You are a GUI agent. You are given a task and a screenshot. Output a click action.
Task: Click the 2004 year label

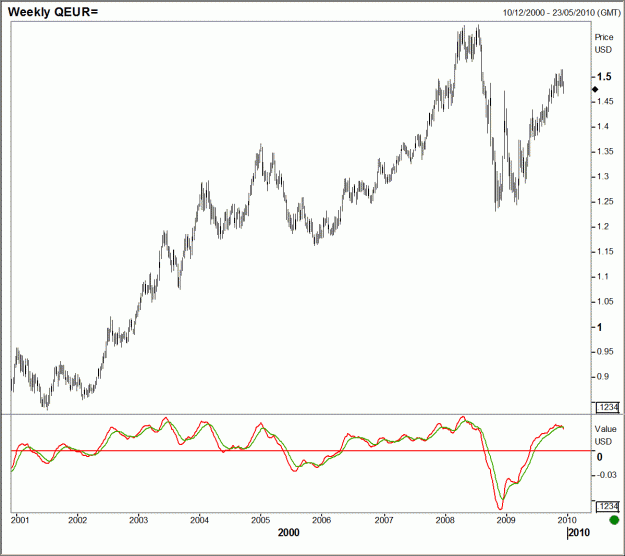[199, 520]
